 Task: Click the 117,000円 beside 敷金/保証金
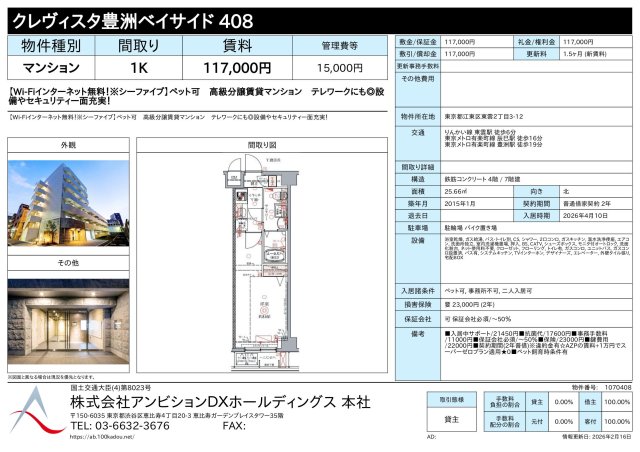coord(460,42)
